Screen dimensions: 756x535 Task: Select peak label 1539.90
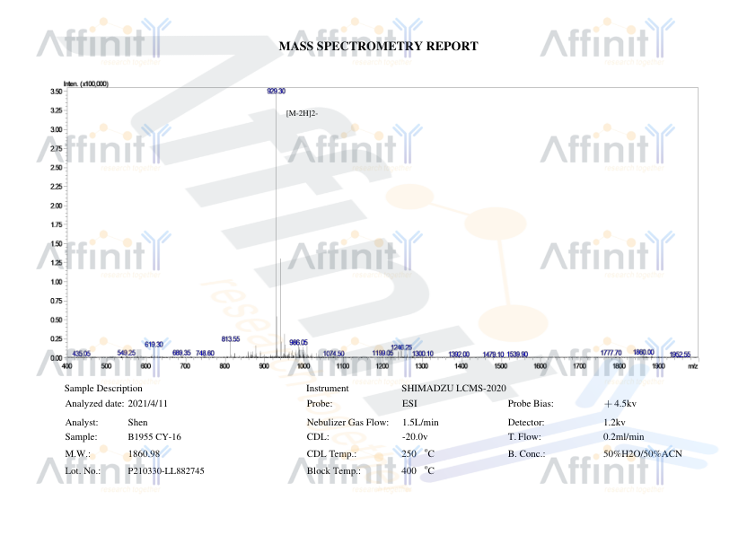pyautogui.click(x=517, y=355)
